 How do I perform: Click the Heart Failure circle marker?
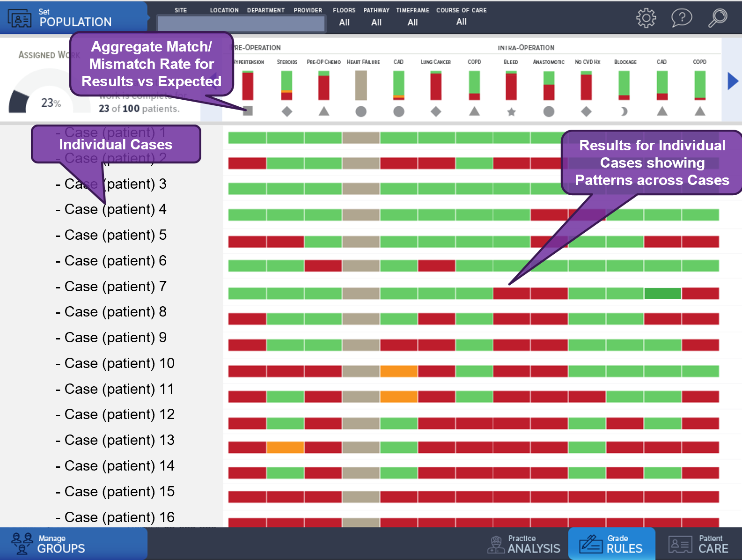[361, 111]
